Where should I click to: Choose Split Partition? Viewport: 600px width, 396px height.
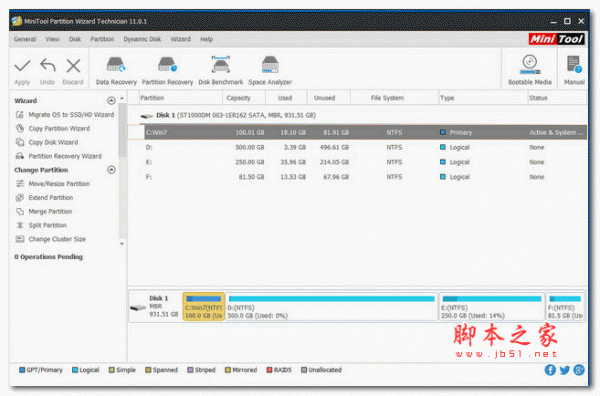click(x=41, y=225)
